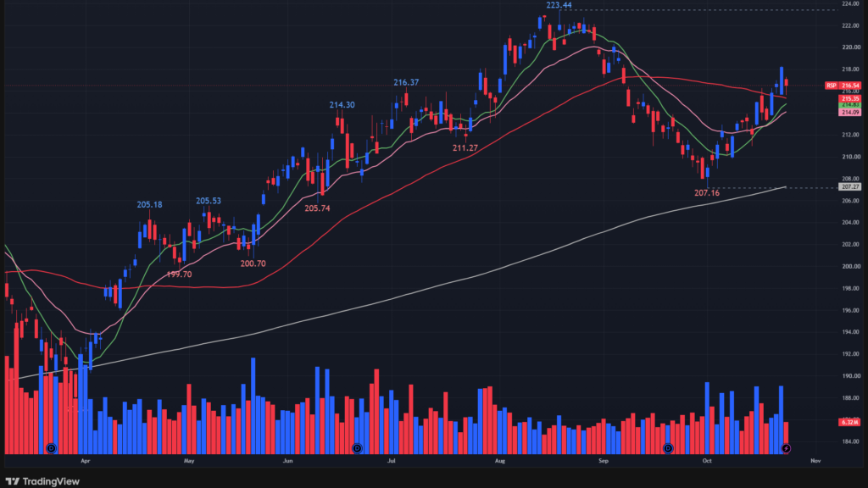Click the Nov label on time axis
The image size is (868, 488).
point(815,460)
